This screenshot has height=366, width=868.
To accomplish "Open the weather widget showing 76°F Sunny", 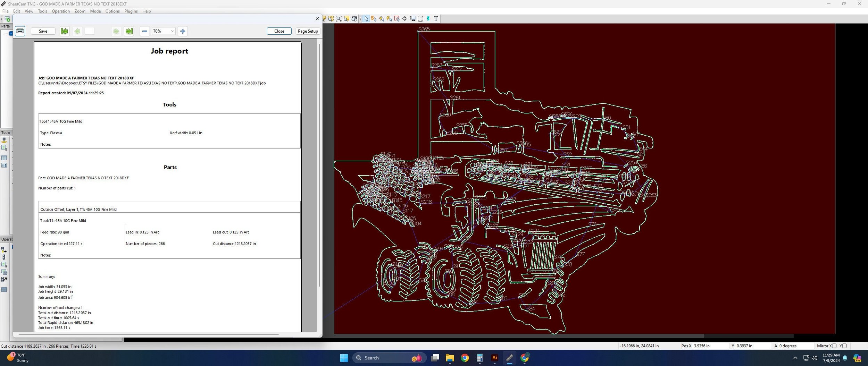I will tap(17, 358).
